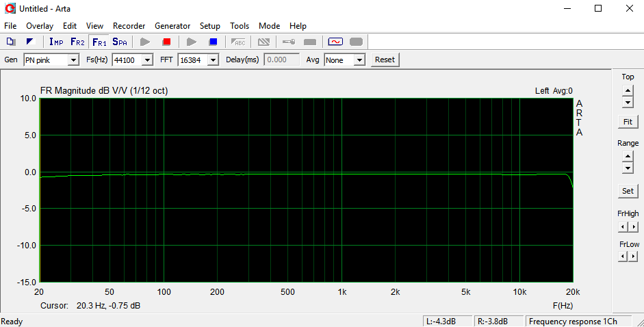
Task: Click the red stop button
Action: [x=166, y=42]
